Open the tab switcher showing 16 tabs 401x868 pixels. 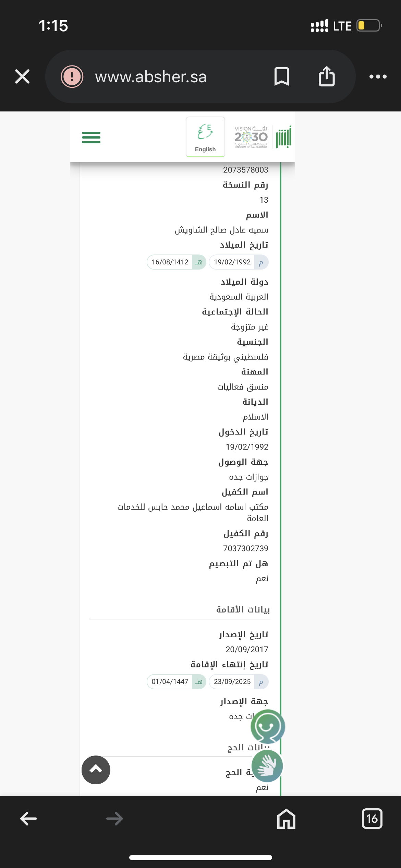(372, 819)
